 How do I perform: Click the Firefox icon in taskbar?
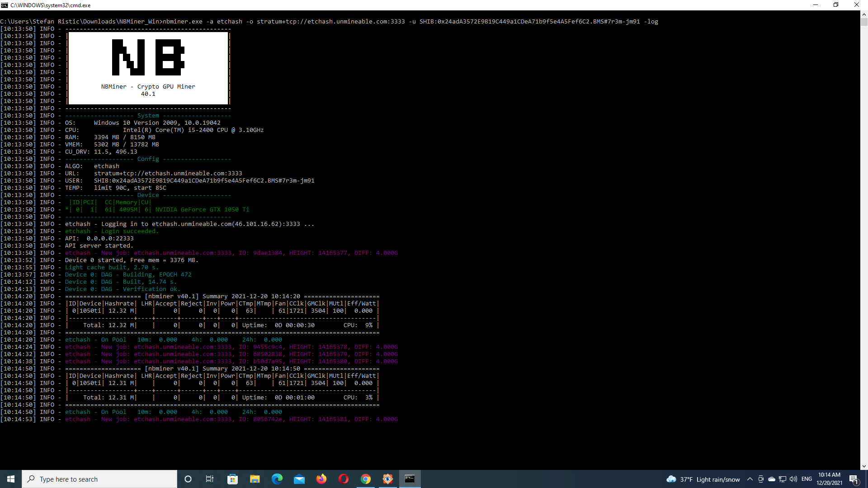(322, 479)
